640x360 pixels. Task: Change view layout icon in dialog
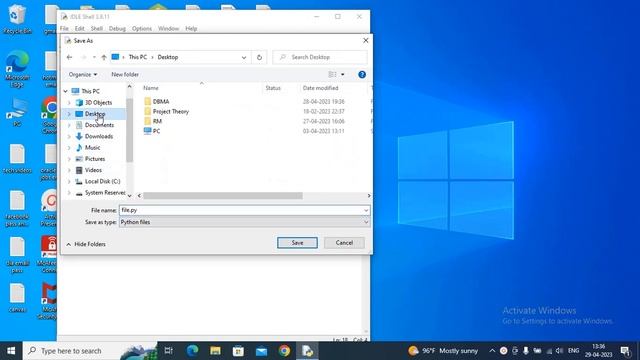click(333, 75)
